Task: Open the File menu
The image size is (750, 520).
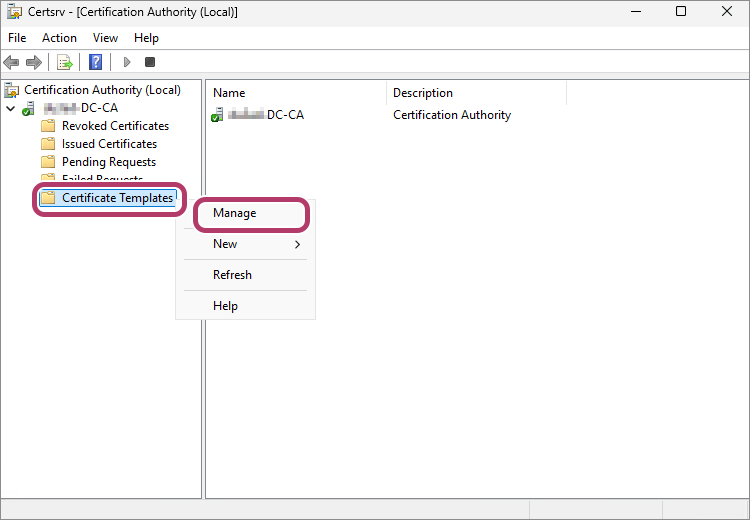Action: pyautogui.click(x=17, y=38)
